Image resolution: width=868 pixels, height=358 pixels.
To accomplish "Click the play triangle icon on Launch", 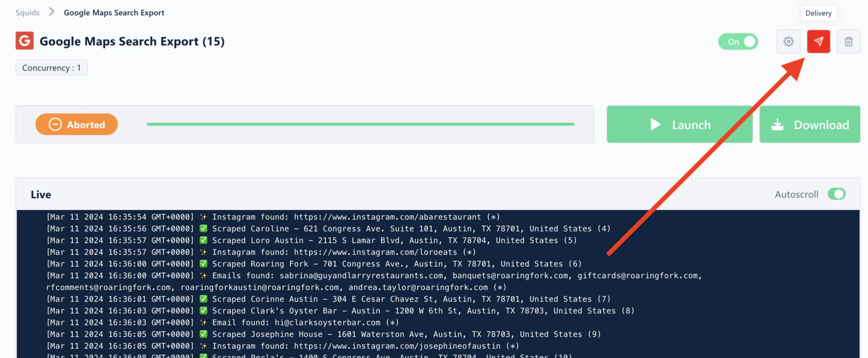I will tap(655, 124).
